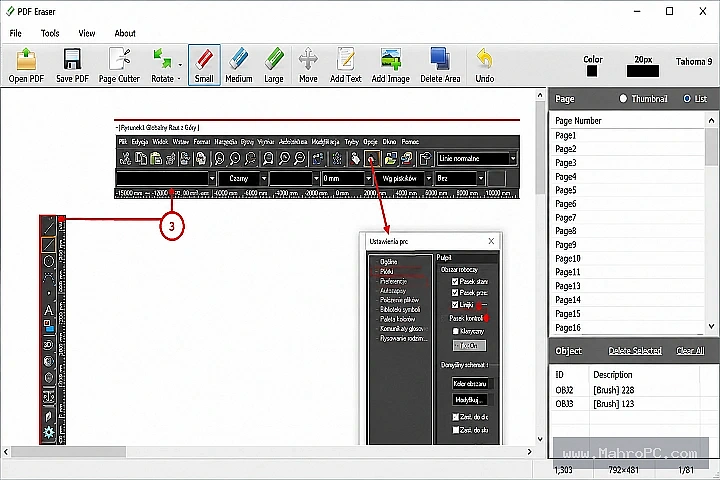Select the Small eraser

[x=204, y=65]
